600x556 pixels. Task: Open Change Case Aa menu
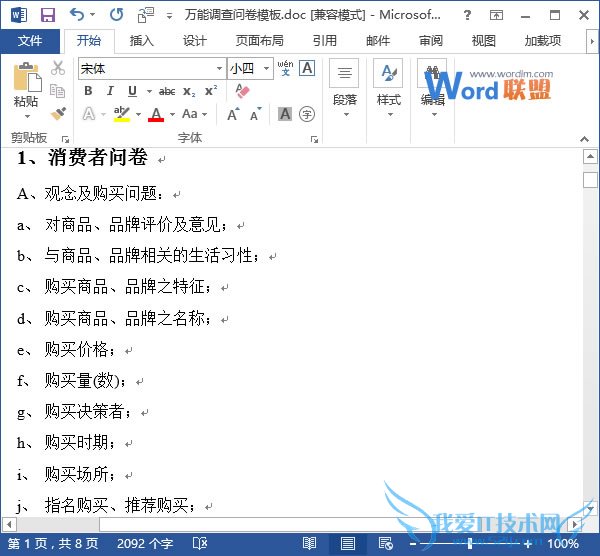(x=194, y=114)
